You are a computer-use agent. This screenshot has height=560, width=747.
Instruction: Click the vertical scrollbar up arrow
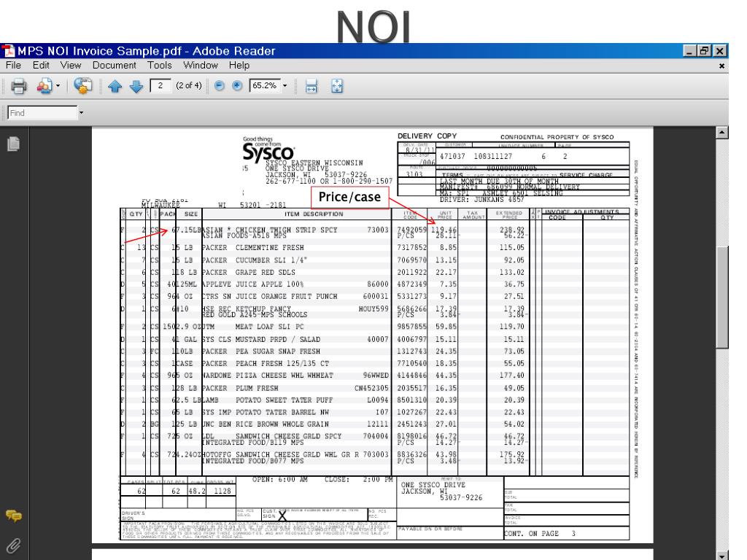pos(722,133)
